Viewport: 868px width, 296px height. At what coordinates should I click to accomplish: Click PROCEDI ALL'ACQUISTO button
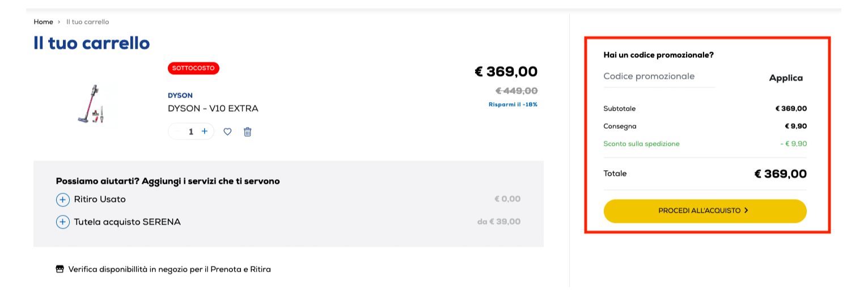coord(705,210)
